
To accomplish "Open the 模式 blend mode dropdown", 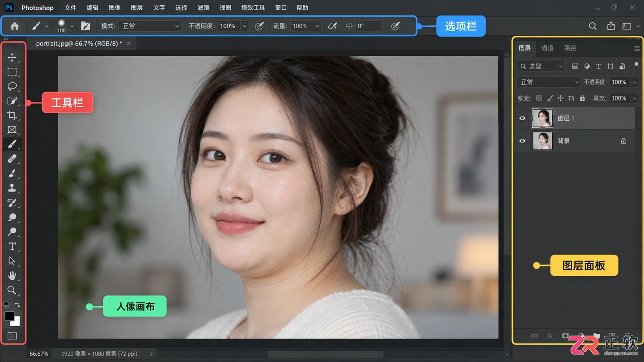I will [149, 26].
